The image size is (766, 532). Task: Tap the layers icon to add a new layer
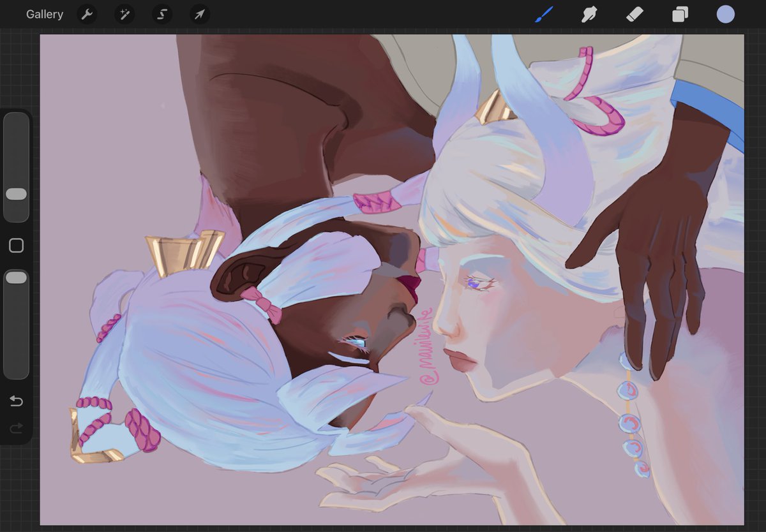[679, 14]
